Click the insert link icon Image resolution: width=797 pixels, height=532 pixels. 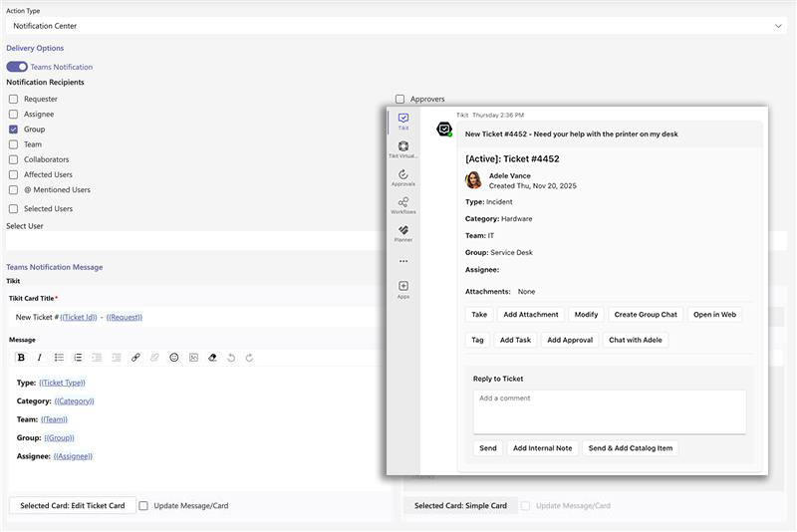pos(135,358)
